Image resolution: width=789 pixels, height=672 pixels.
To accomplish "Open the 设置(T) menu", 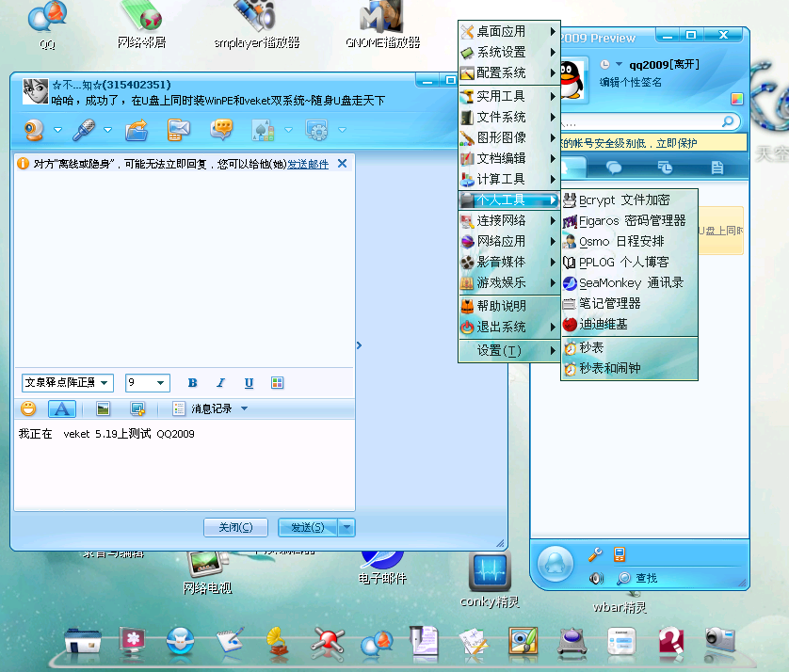I will pyautogui.click(x=509, y=350).
